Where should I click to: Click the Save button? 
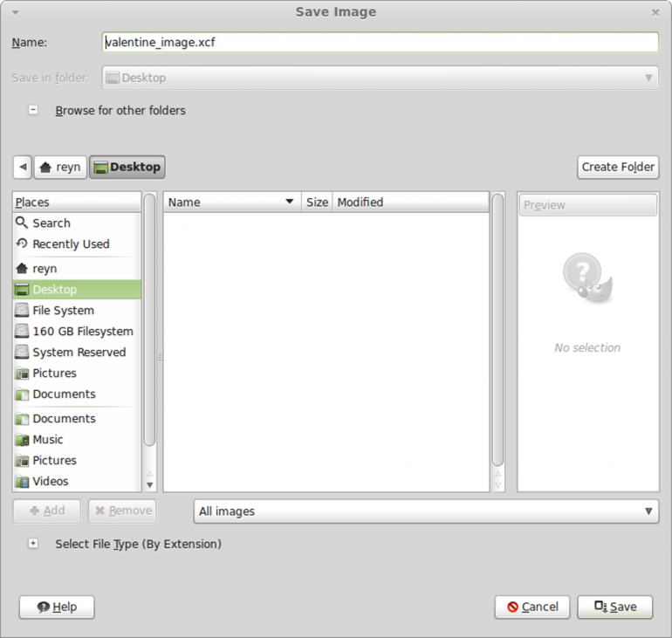click(x=615, y=607)
